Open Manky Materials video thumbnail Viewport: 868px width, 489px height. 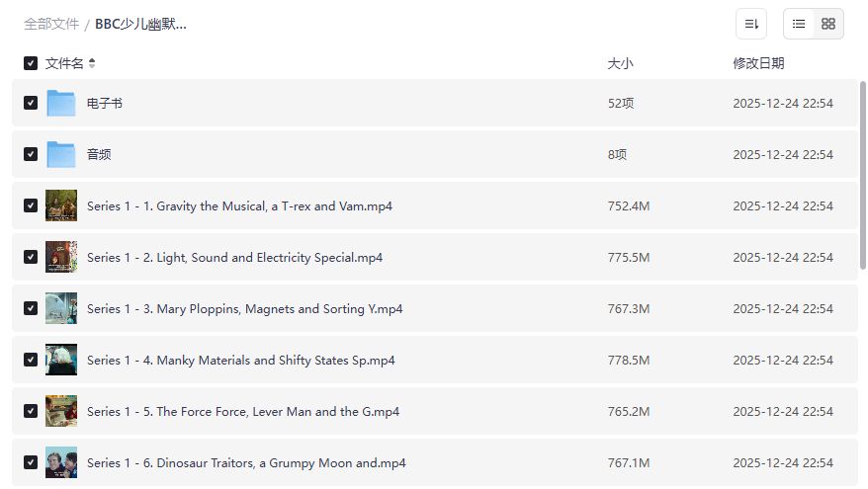click(61, 360)
